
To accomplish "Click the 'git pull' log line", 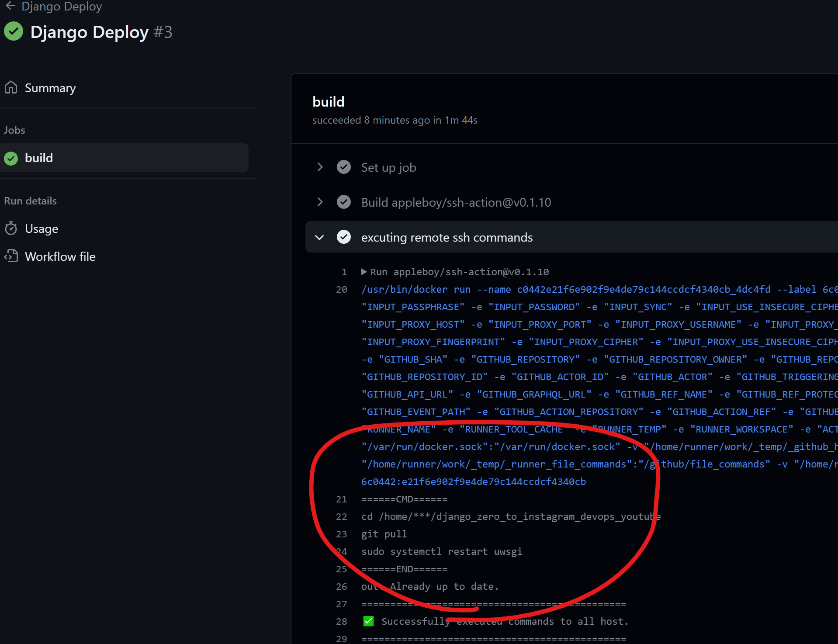I will (x=384, y=534).
